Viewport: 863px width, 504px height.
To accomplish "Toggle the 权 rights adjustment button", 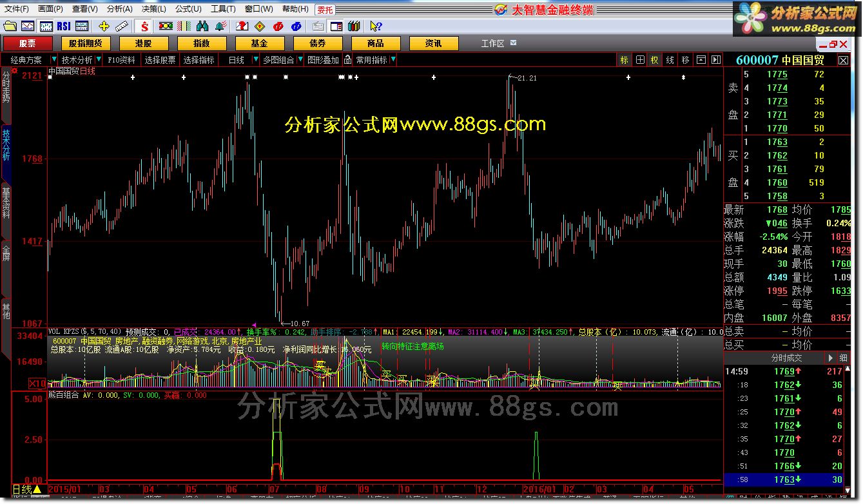I will coord(655,60).
